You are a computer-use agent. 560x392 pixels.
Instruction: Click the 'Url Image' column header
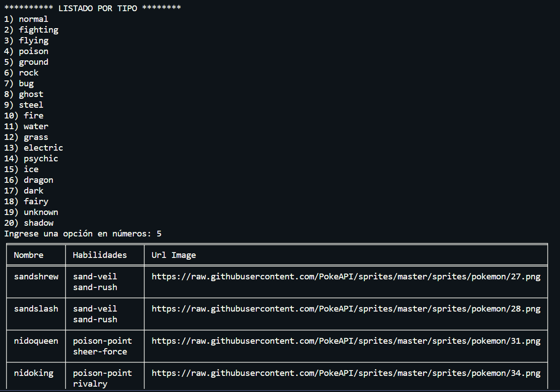174,255
